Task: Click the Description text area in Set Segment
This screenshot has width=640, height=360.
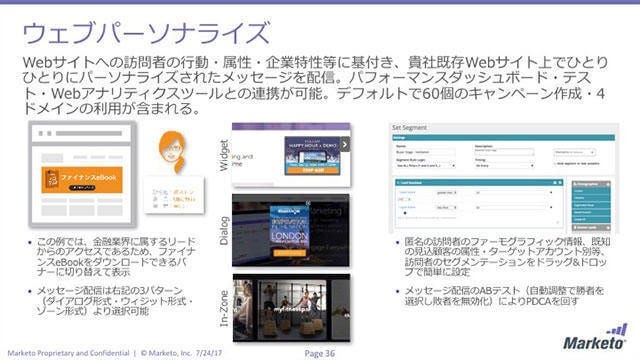Action: [504, 152]
